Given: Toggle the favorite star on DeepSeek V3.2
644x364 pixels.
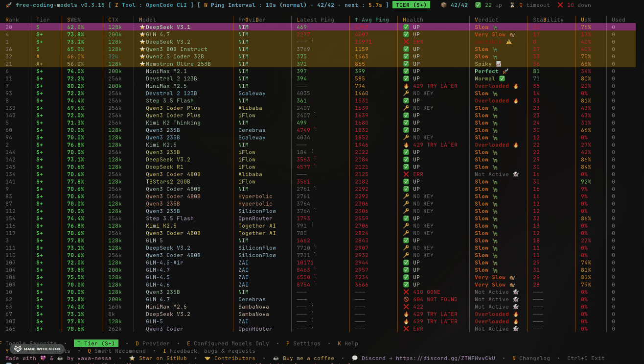Looking at the screenshot, I should [142, 42].
